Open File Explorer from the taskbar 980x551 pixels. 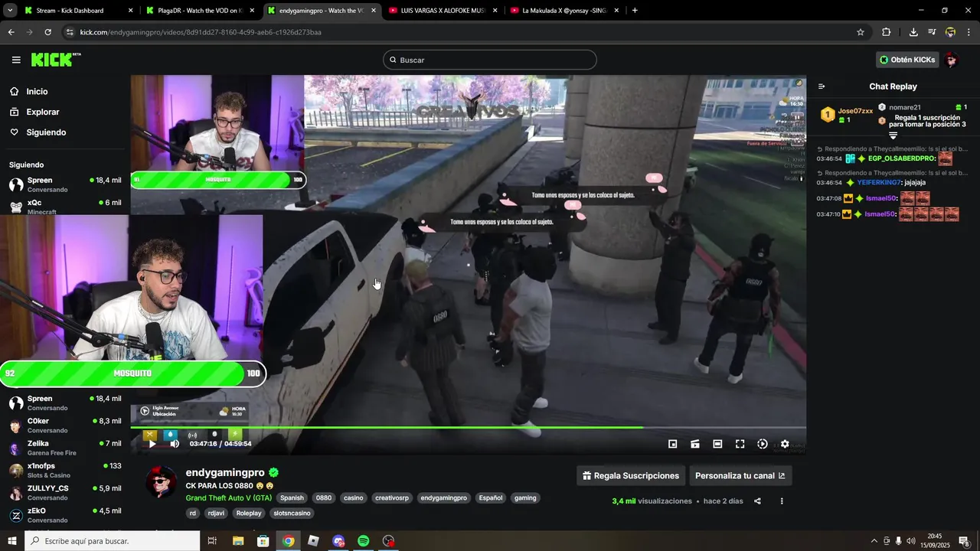click(x=238, y=541)
